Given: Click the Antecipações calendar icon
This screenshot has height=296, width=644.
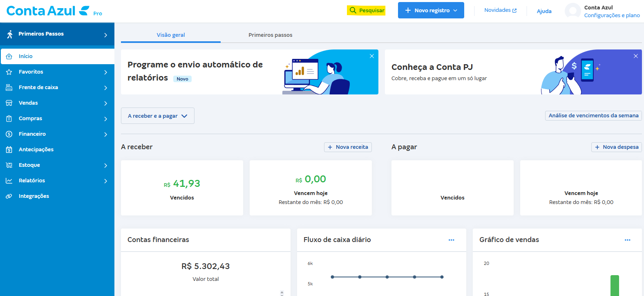Looking at the screenshot, I should tap(9, 150).
